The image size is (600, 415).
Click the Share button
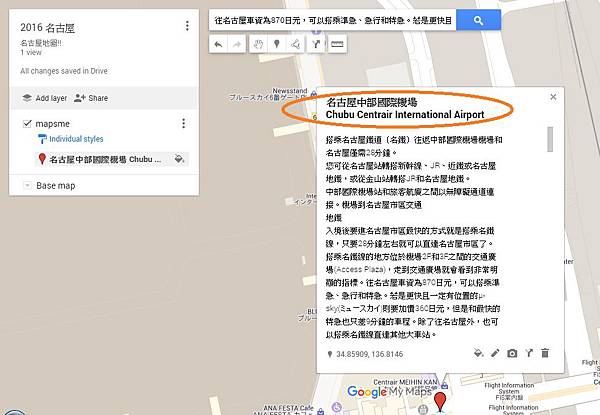pos(91,98)
